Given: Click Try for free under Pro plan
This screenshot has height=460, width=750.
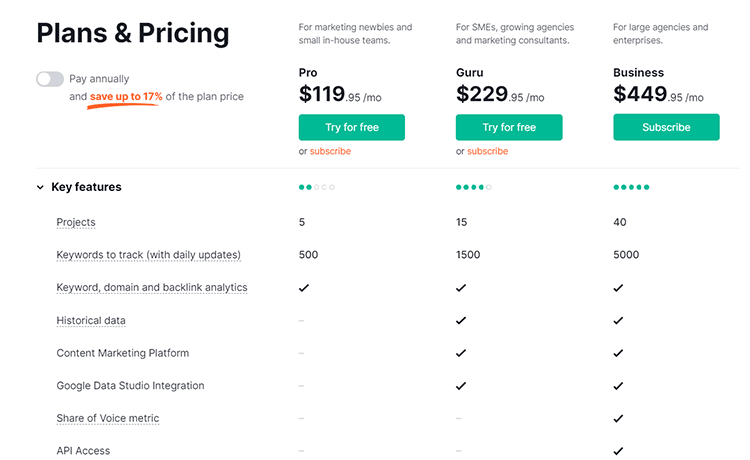Looking at the screenshot, I should coord(352,127).
